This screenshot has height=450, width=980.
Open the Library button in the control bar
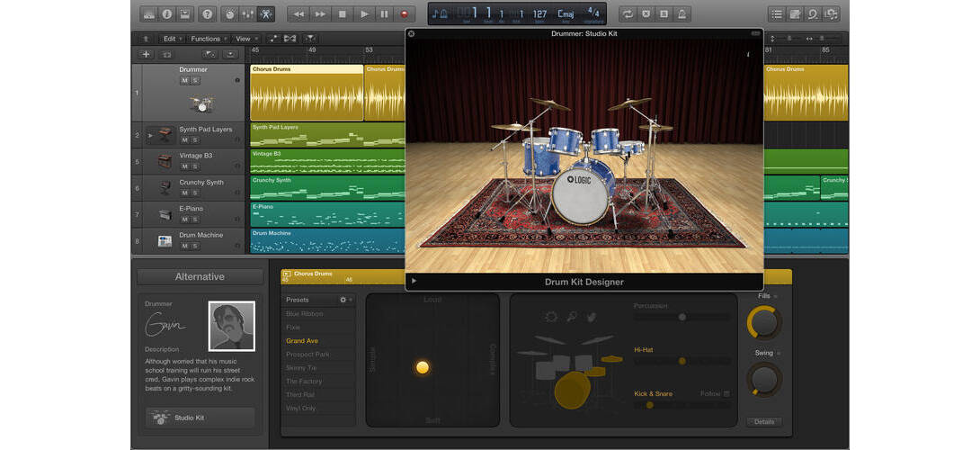point(148,13)
